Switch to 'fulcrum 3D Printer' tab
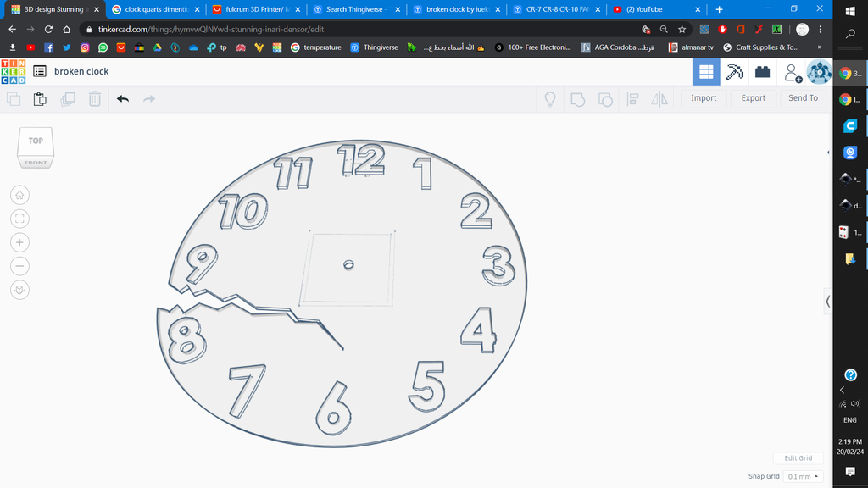This screenshot has height=488, width=868. pyautogui.click(x=256, y=9)
